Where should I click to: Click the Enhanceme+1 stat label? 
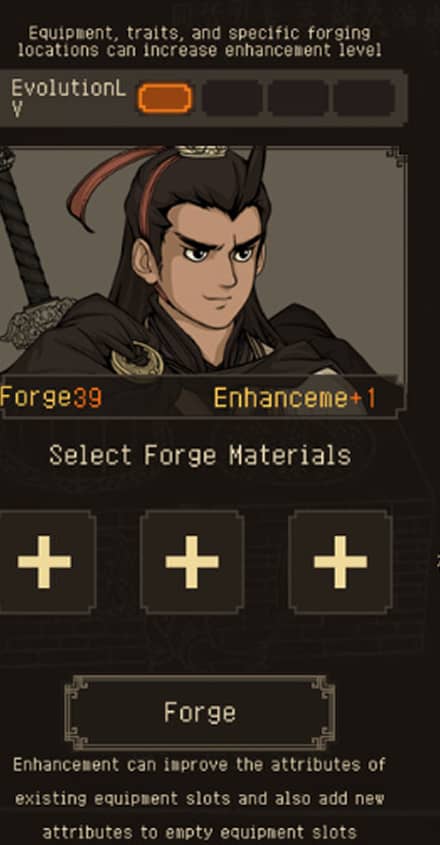coord(294,398)
